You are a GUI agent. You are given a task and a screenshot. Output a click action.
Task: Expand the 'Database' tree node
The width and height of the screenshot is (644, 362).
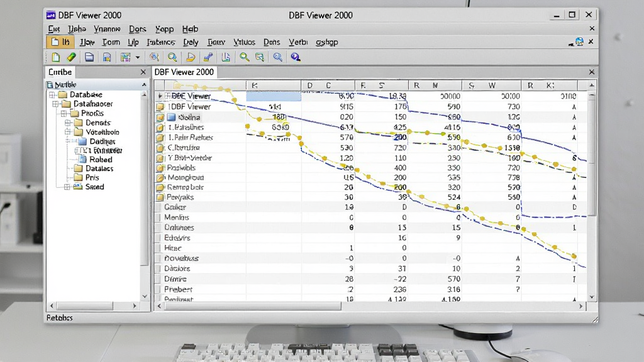pyautogui.click(x=52, y=95)
